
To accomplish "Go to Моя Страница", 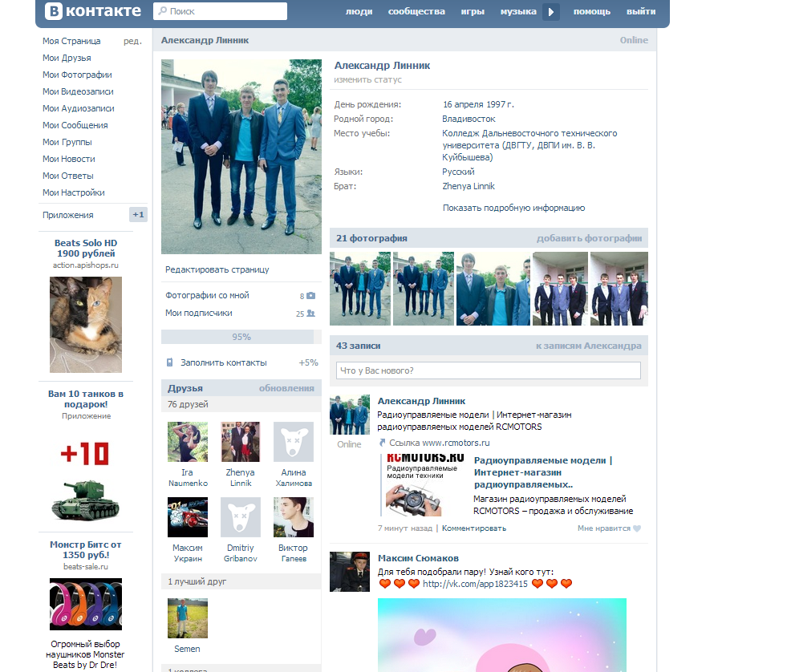I will 71,41.
